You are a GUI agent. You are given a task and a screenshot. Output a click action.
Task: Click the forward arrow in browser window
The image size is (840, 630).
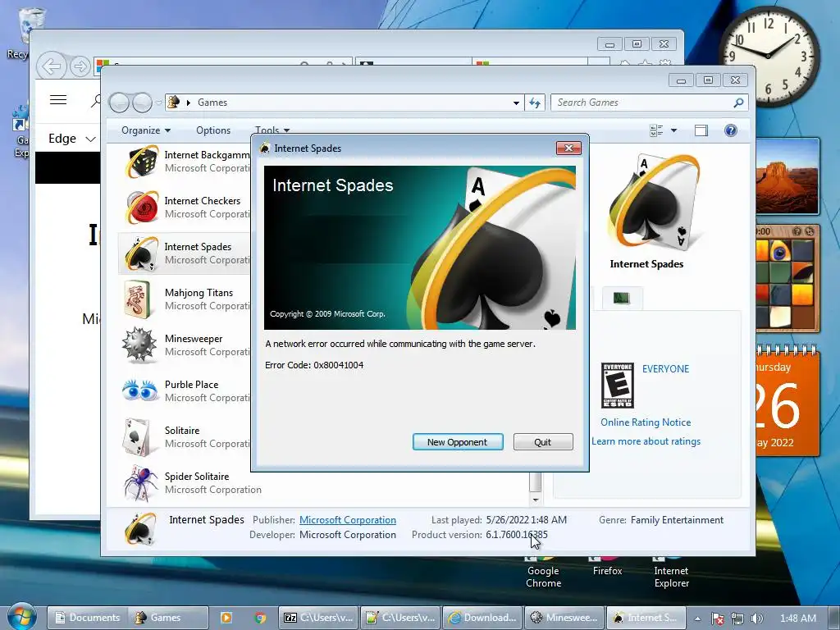80,67
